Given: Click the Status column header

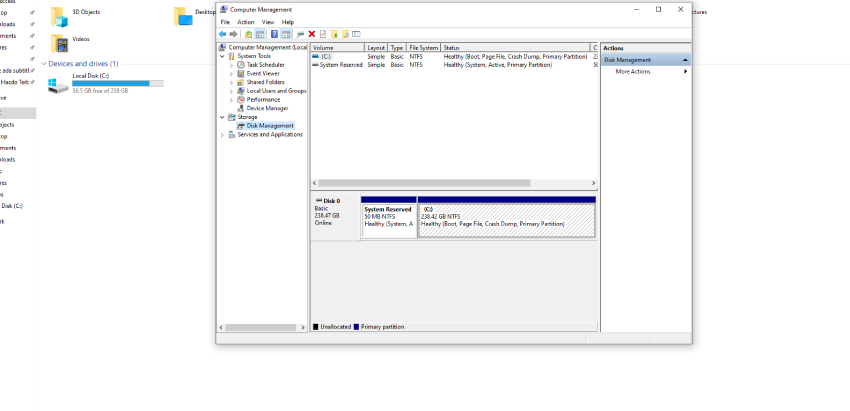Looking at the screenshot, I should 515,48.
